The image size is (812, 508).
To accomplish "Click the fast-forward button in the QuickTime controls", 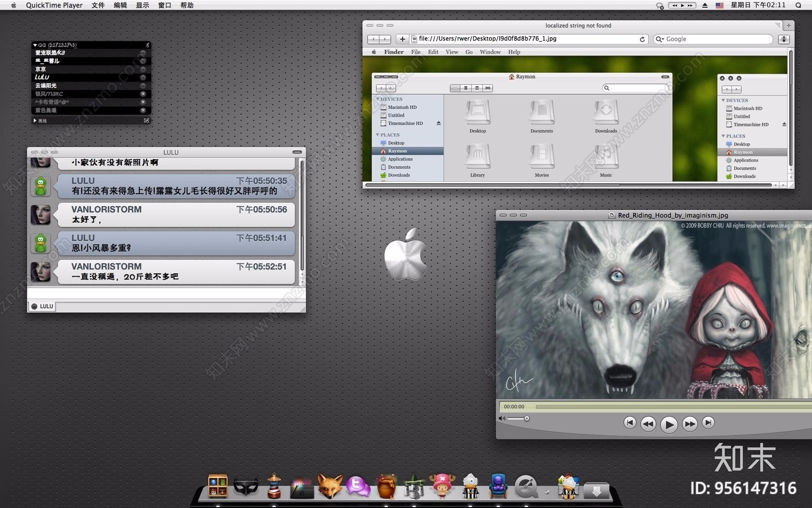I will click(690, 424).
